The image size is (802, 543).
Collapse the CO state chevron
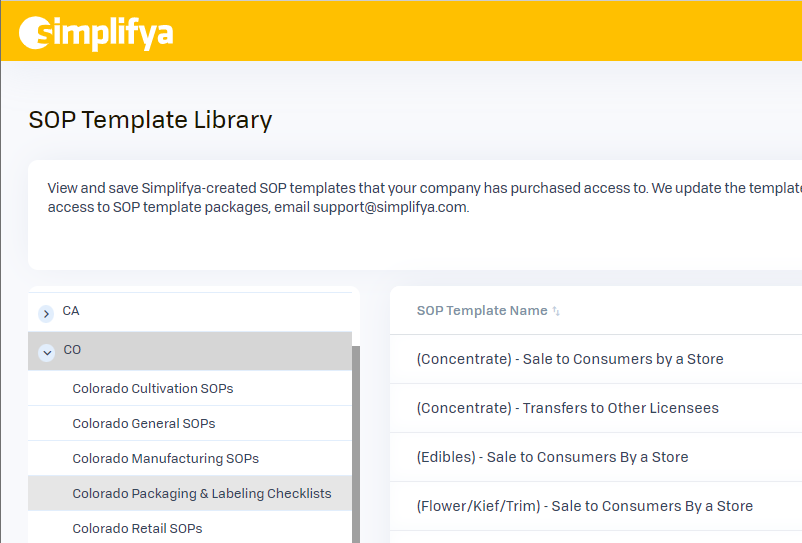tap(46, 352)
